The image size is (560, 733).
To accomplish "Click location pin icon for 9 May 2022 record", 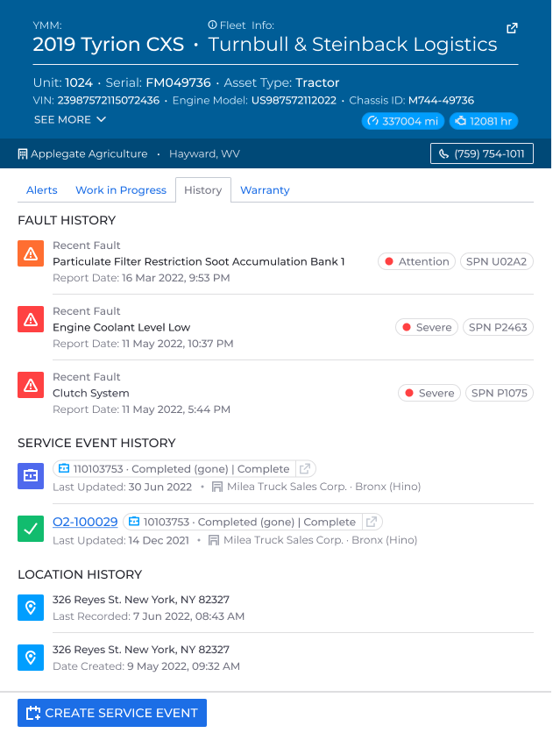I will [31, 658].
